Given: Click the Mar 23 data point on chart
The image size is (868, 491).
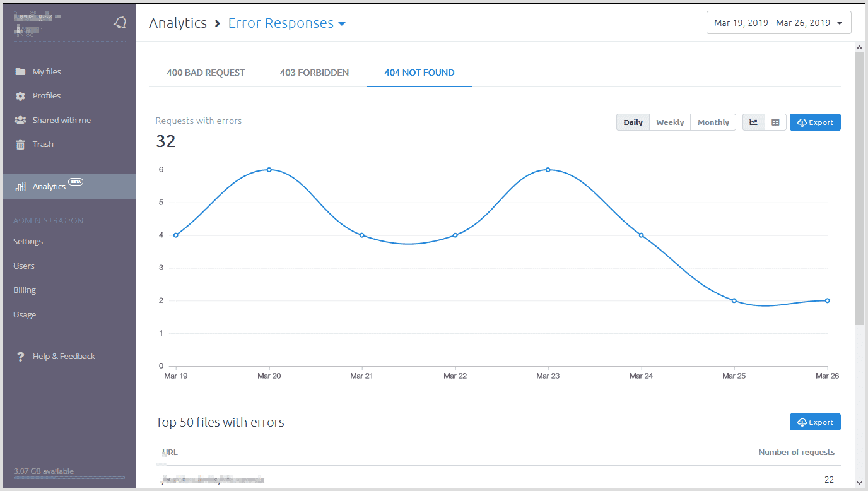Looking at the screenshot, I should [x=548, y=170].
